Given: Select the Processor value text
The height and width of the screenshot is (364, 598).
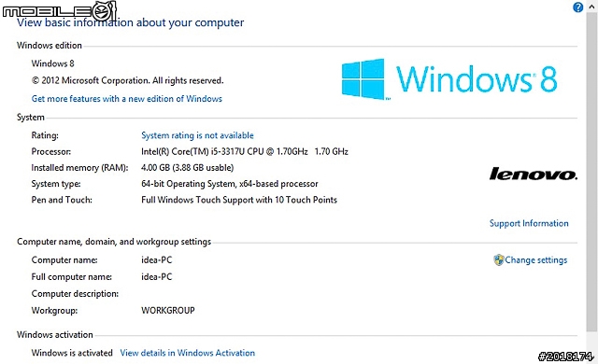Looking at the screenshot, I should [x=245, y=151].
